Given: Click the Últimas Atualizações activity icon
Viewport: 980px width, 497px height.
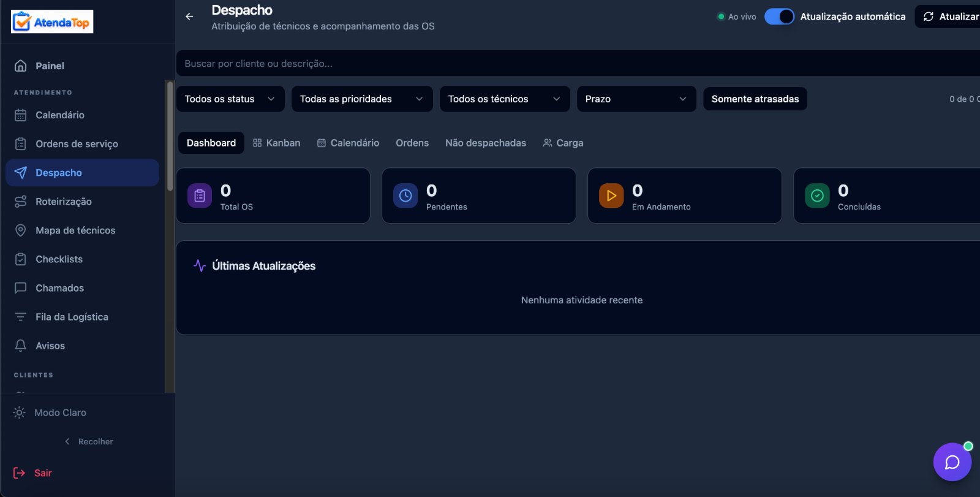Looking at the screenshot, I should pos(200,265).
